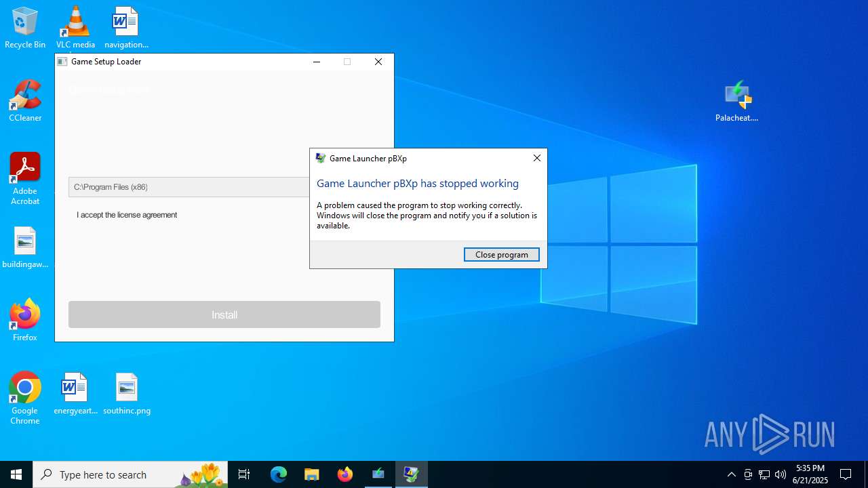Viewport: 868px width, 488px height.
Task: Open the volume control tray icon
Action: 781,474
